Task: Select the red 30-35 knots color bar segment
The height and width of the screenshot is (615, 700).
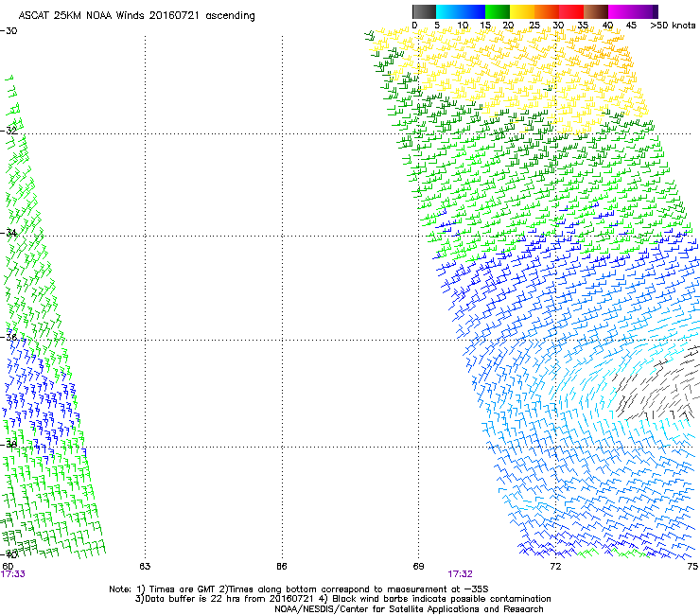Action: click(x=571, y=11)
